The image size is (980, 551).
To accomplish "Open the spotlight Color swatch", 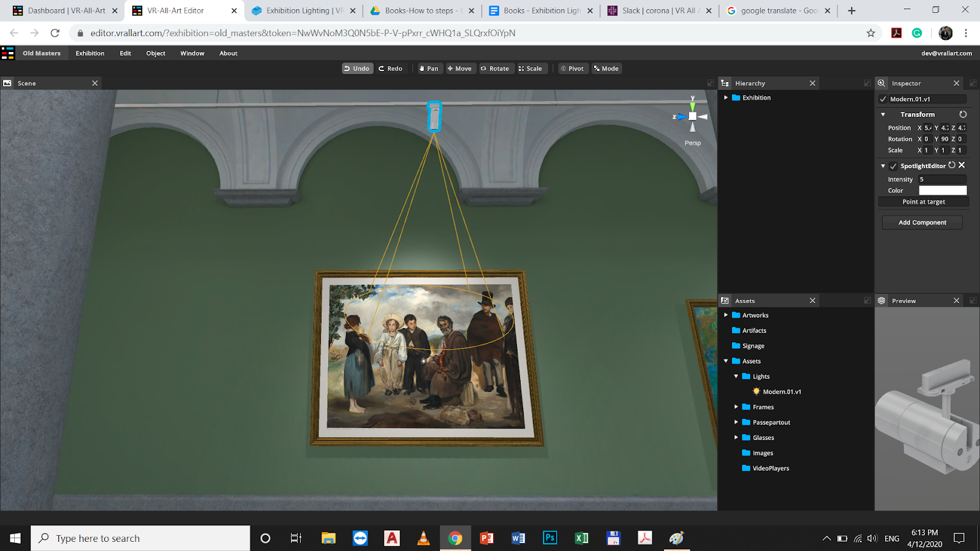I will 943,190.
